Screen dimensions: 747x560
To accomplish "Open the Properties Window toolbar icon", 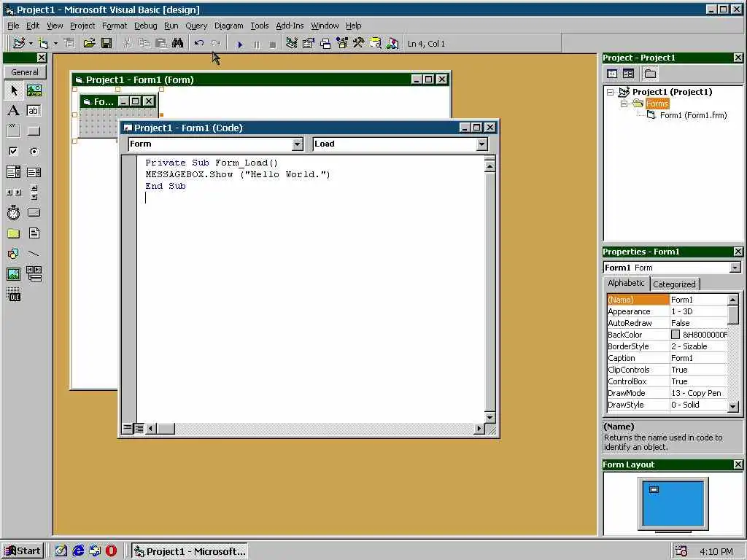I will coord(309,43).
